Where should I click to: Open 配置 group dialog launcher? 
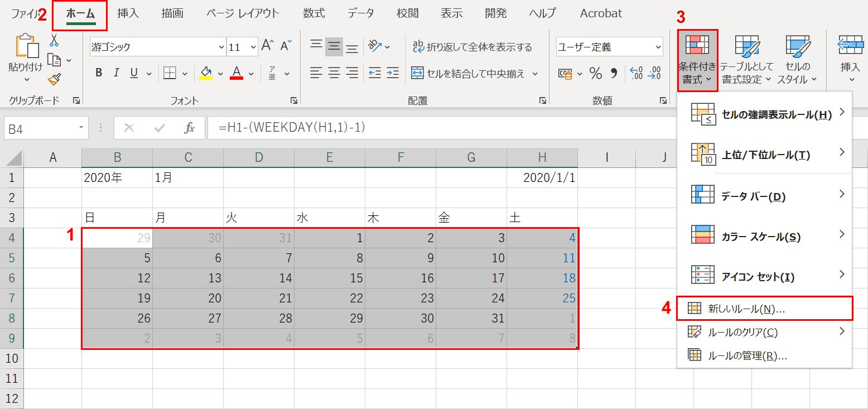click(542, 100)
